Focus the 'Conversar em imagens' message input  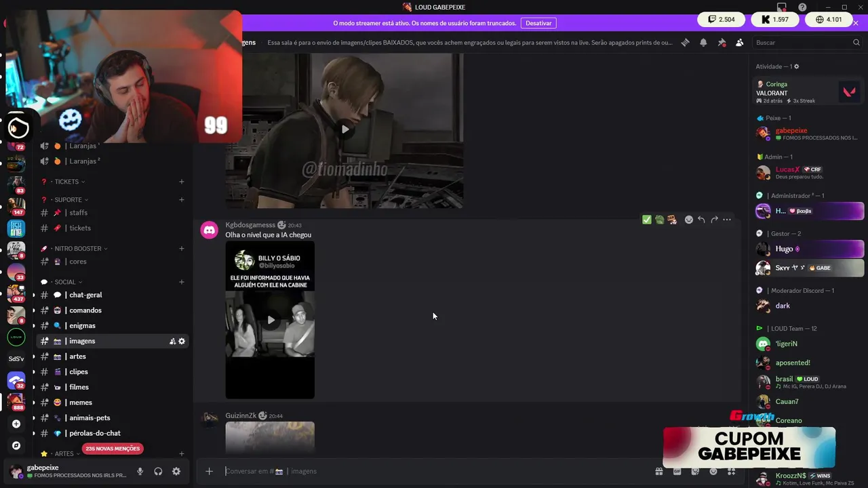point(434,471)
